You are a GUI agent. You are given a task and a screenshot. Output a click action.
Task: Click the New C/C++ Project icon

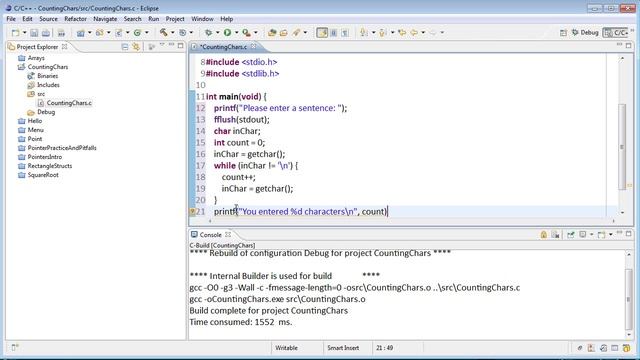(80, 33)
